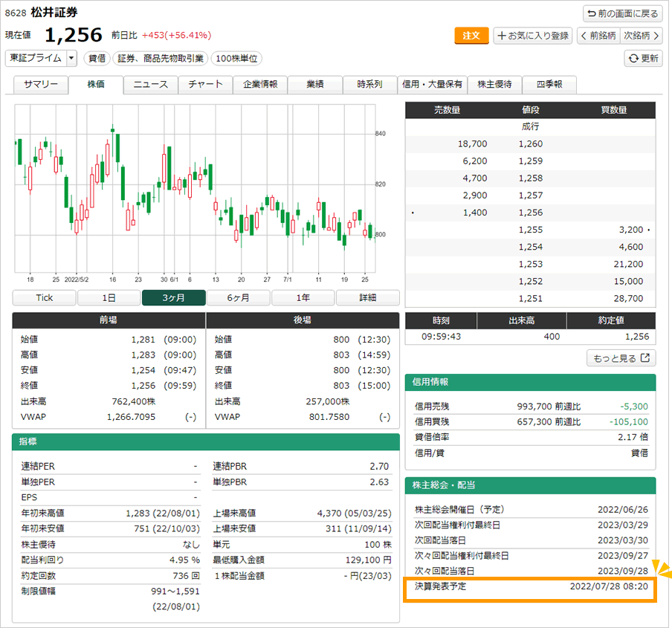Switch to the 株主優待 tab

[x=494, y=85]
